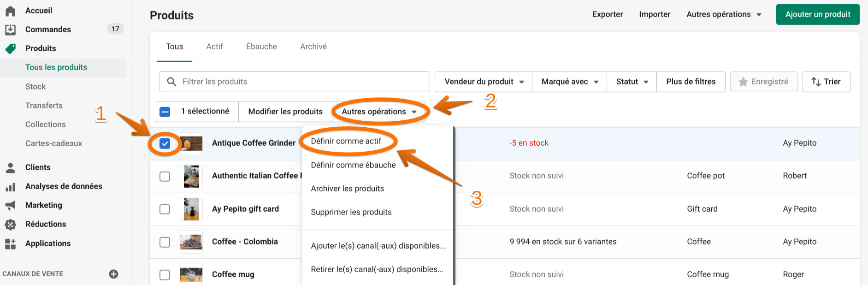The image size is (868, 285).
Task: Click the Modifier les produits button
Action: click(285, 112)
